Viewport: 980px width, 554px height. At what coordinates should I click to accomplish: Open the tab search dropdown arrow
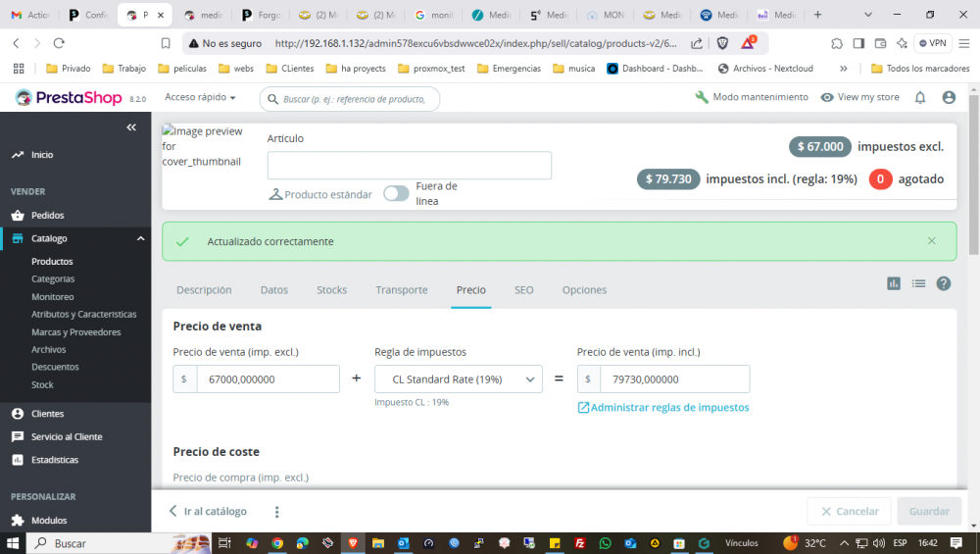tap(868, 15)
